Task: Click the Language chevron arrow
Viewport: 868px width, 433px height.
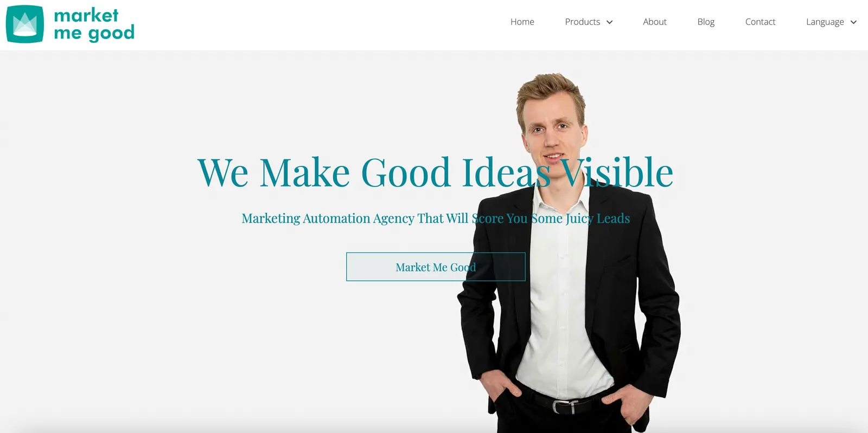Action: pos(853,22)
